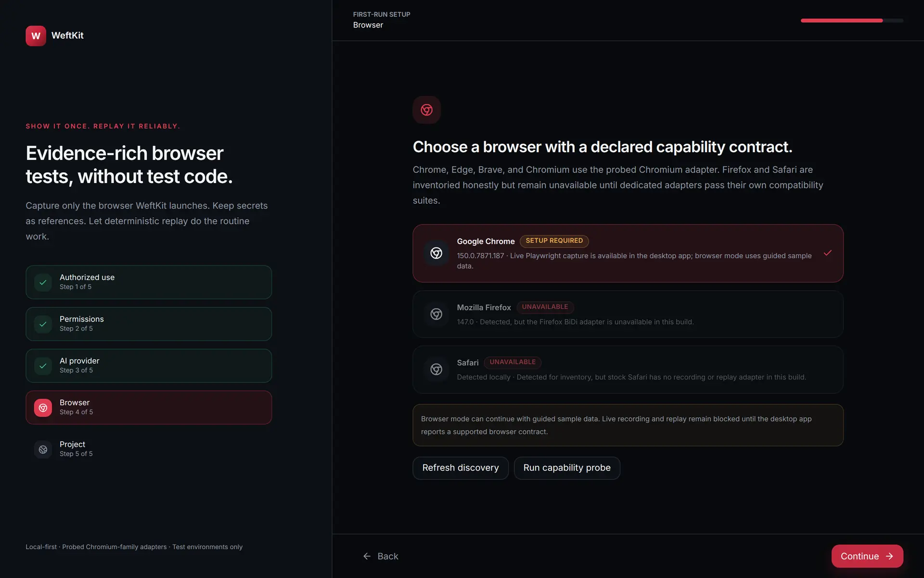Screen dimensions: 924x578
Task: Click the 'Step 4 of 5' label
Action: click(x=77, y=412)
